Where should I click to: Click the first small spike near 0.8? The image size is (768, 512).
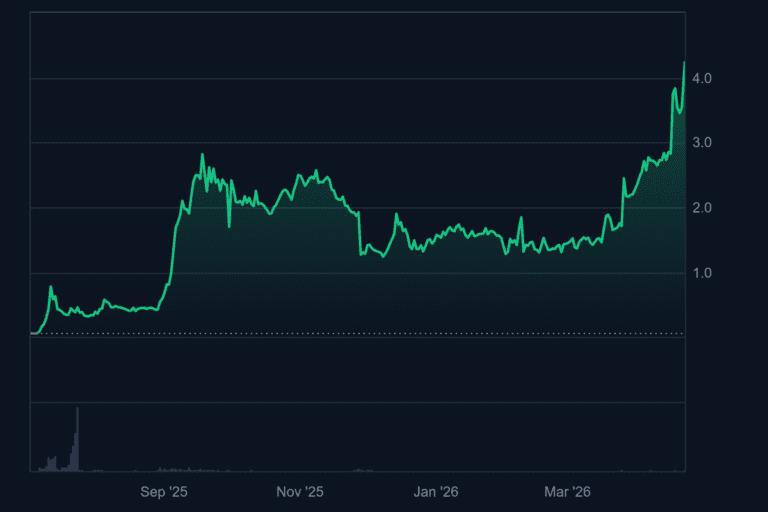(x=51, y=288)
